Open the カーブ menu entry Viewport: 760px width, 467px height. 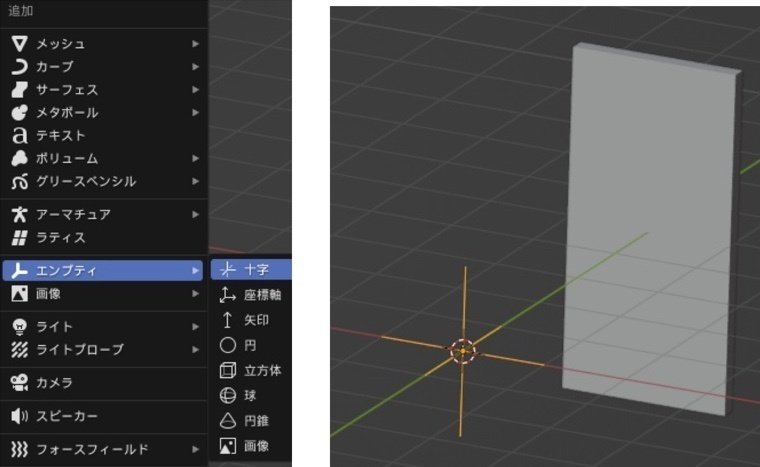(x=104, y=66)
